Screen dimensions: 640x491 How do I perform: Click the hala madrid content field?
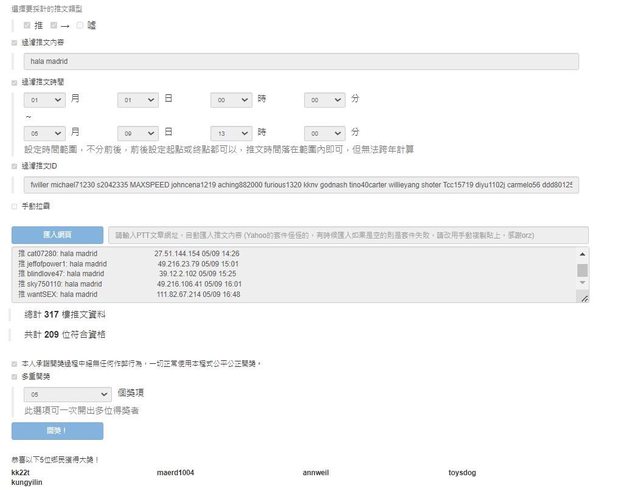[300, 62]
